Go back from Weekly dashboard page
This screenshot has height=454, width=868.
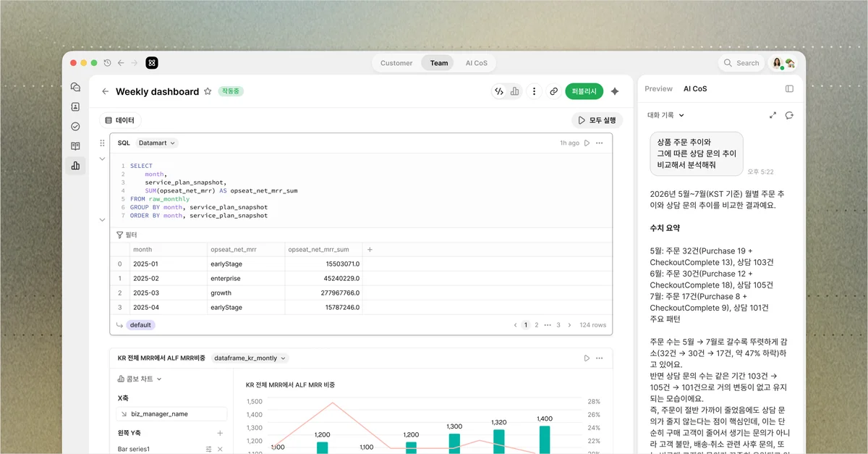point(105,91)
